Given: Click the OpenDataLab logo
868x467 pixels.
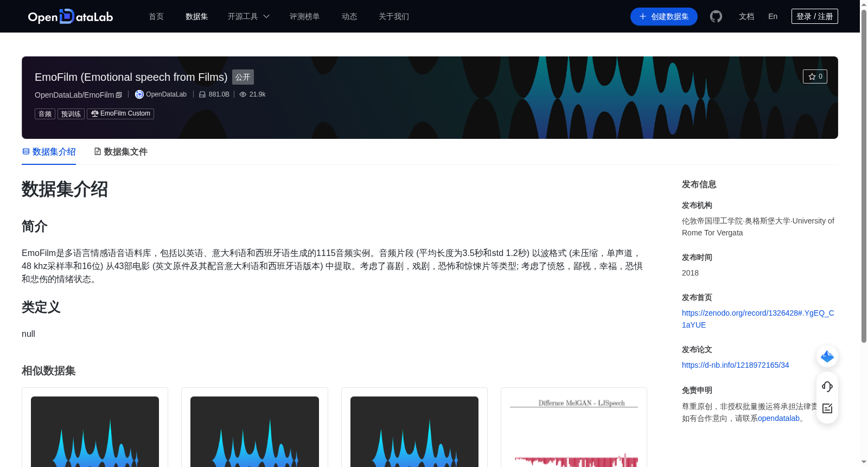Looking at the screenshot, I should click(x=71, y=16).
